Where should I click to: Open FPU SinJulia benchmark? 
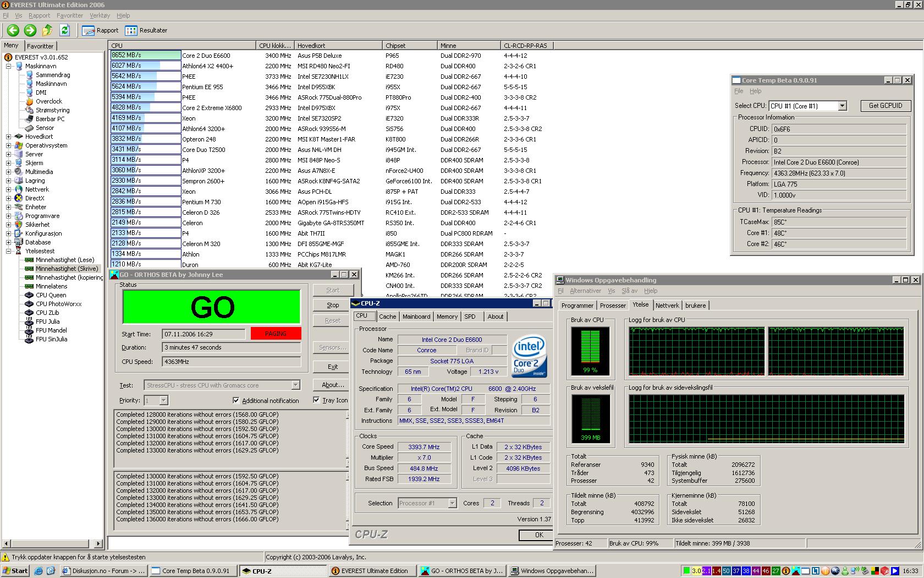(x=51, y=339)
